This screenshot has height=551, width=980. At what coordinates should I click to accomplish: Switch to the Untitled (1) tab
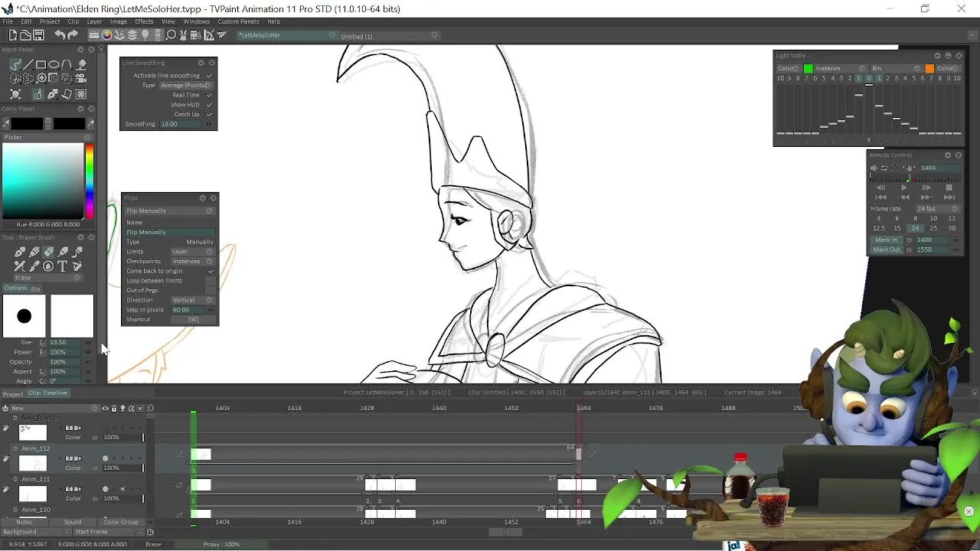pyautogui.click(x=357, y=36)
